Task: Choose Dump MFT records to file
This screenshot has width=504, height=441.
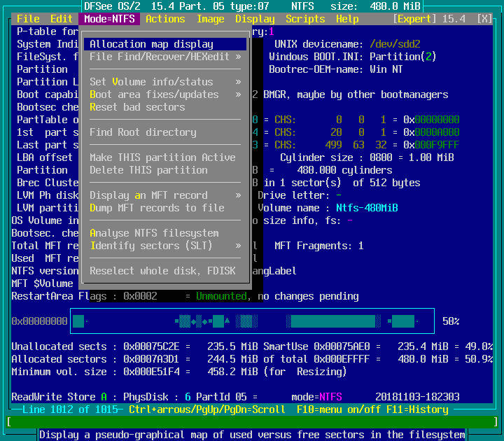Action: (157, 208)
